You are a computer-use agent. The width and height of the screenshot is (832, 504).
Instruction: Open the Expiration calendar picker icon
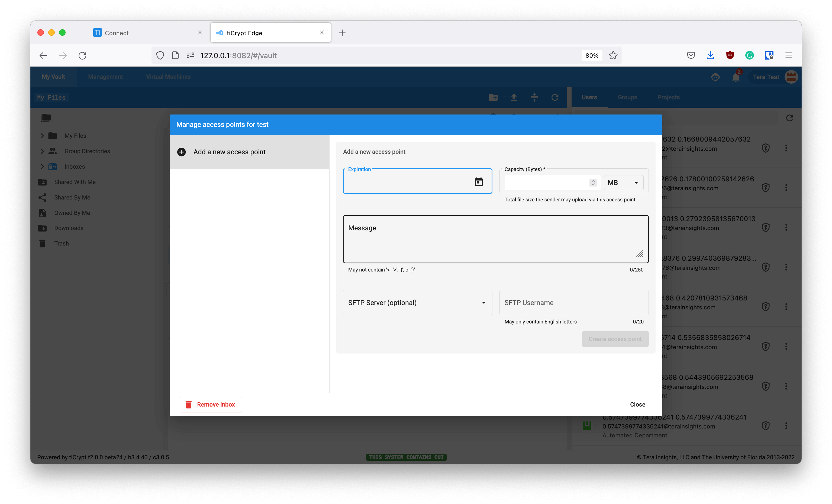pyautogui.click(x=478, y=182)
